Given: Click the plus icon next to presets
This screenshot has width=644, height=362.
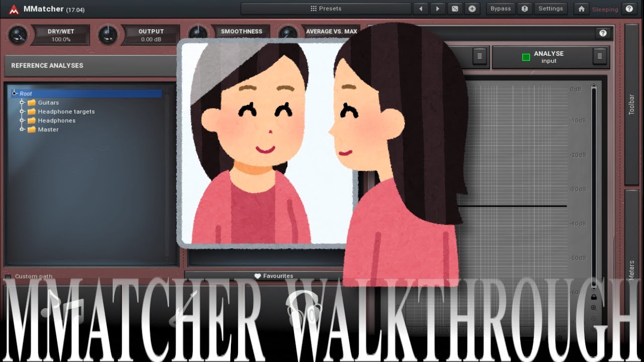Looking at the screenshot, I should point(472,9).
